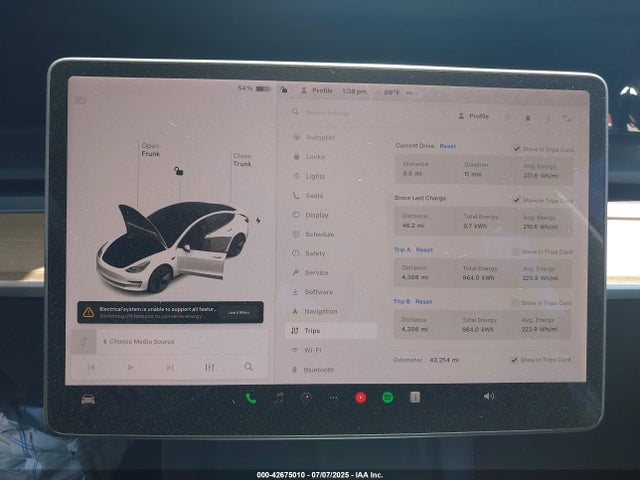Open the Bluetooth settings entry
This screenshot has width=640, height=480.
pyautogui.click(x=313, y=370)
